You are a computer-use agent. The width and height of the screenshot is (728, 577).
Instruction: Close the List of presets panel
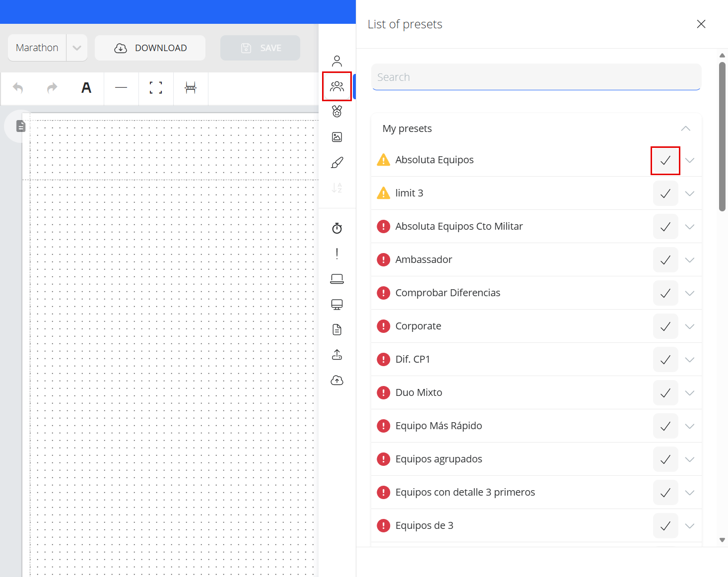point(701,24)
